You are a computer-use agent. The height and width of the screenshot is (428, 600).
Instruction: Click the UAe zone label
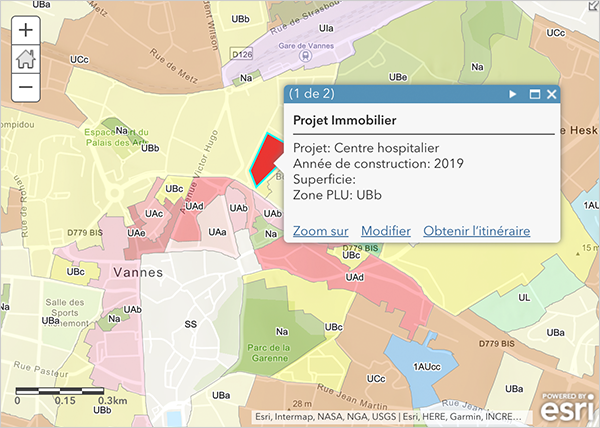point(136,233)
